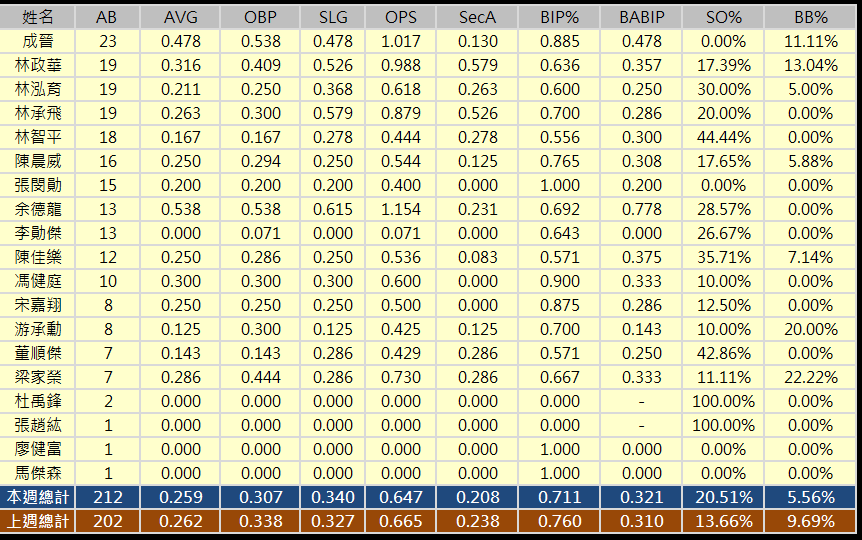The height and width of the screenshot is (540, 862).
Task: Click player name 陳佳樂
Action: (38, 257)
